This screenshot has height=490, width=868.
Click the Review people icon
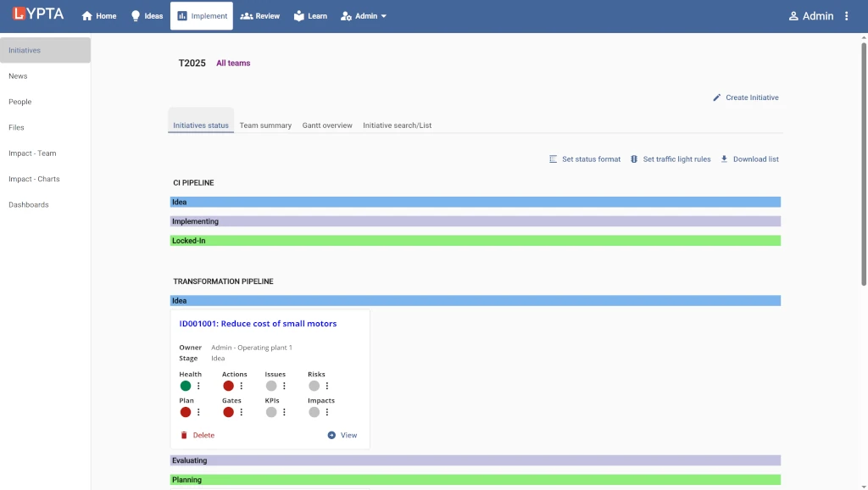pos(247,16)
